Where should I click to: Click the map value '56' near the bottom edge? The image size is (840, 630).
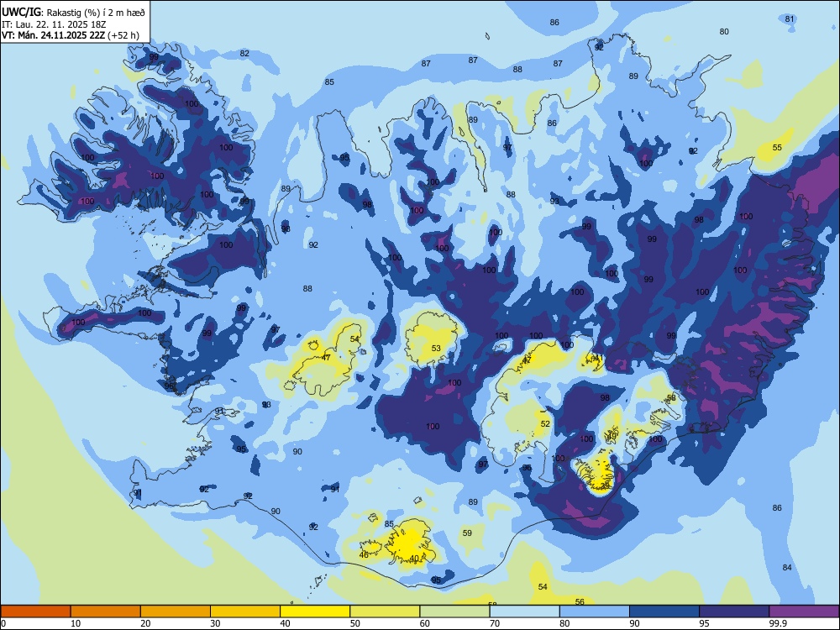pos(580,602)
